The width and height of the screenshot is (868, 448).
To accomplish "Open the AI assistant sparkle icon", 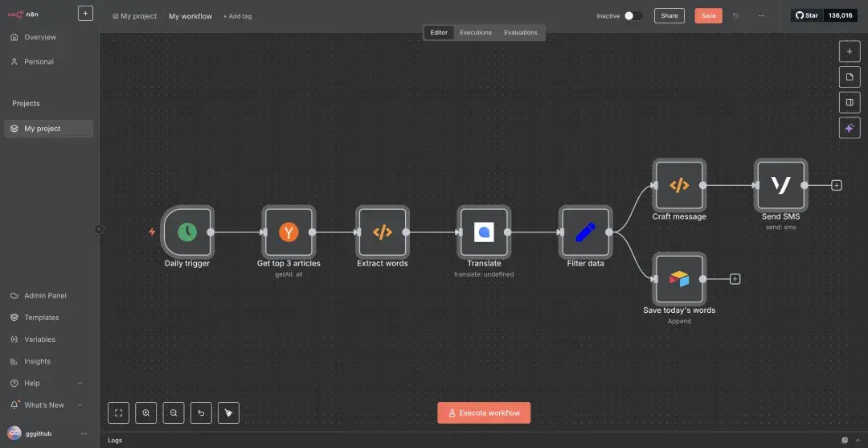I will tap(849, 128).
